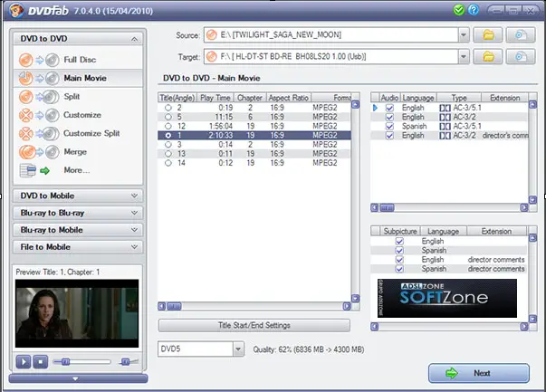Click the blue current-audio arrow marker
The width and height of the screenshot is (546, 392).
(375, 108)
